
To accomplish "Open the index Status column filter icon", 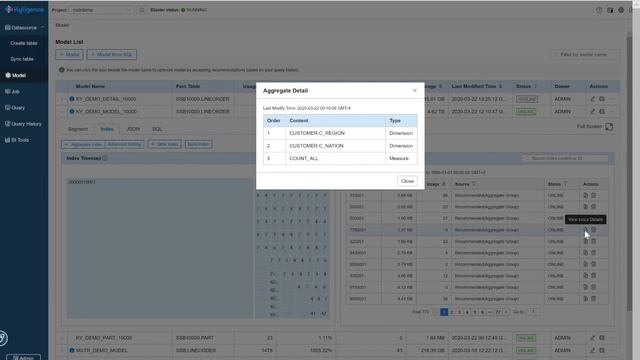I will (565, 184).
